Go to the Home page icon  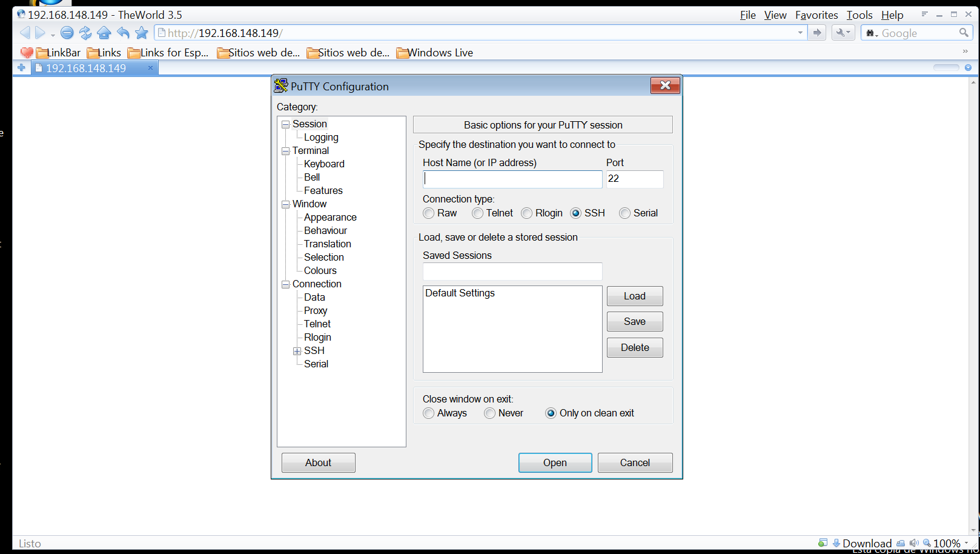tap(104, 33)
